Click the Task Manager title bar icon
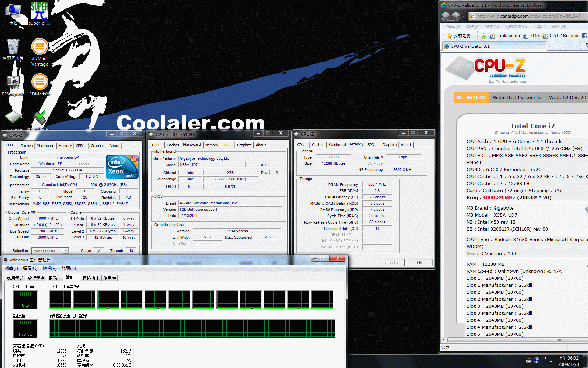The image size is (588, 368). (x=5, y=260)
